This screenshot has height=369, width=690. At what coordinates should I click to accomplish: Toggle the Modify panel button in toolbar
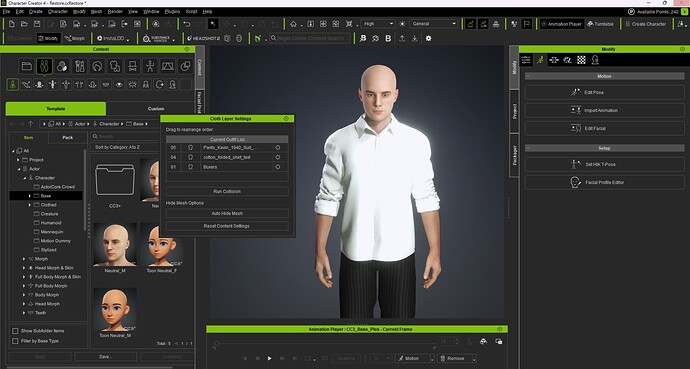point(48,39)
